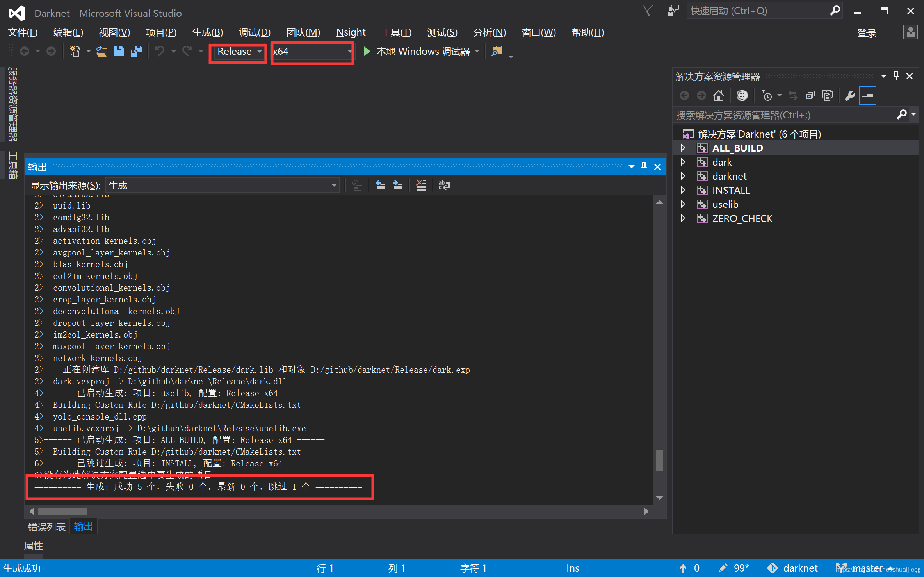Click the Output horizontal scrollbar thumb
The image size is (924, 577).
coord(62,511)
